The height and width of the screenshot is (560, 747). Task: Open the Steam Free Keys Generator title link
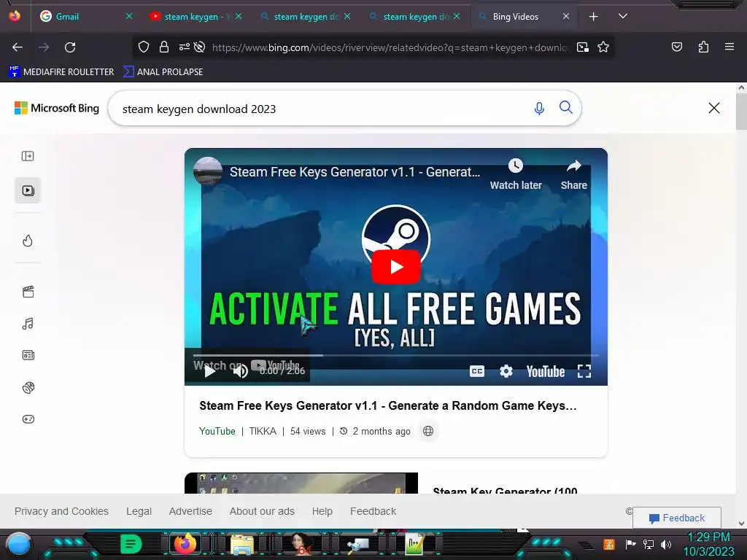(x=388, y=405)
